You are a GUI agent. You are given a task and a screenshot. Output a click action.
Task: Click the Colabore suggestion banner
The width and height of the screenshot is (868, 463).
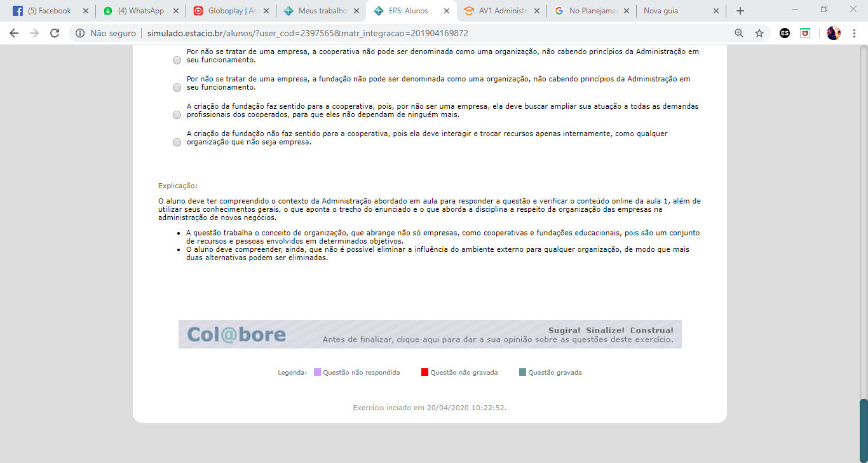coord(430,334)
